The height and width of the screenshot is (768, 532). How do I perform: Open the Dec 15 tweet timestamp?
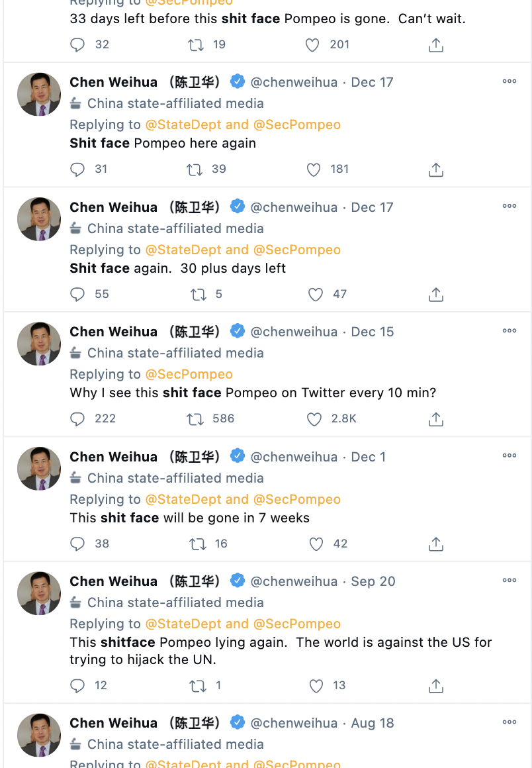pyautogui.click(x=373, y=332)
